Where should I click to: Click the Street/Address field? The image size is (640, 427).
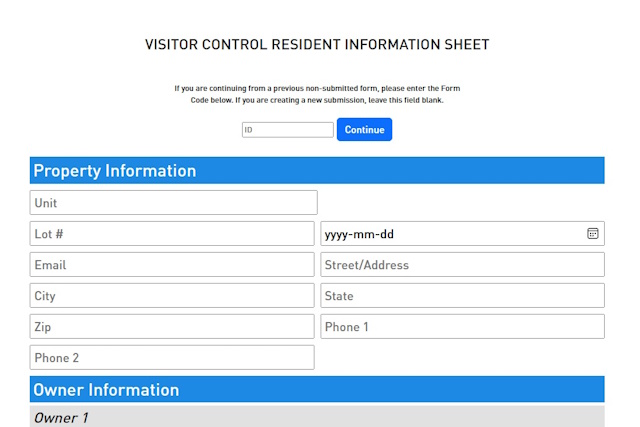pos(462,265)
